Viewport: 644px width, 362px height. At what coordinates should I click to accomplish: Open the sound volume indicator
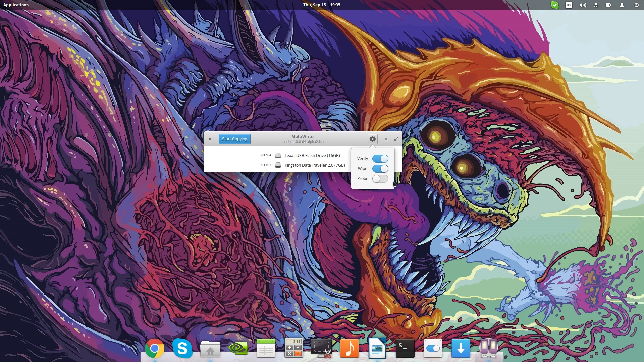[x=583, y=5]
